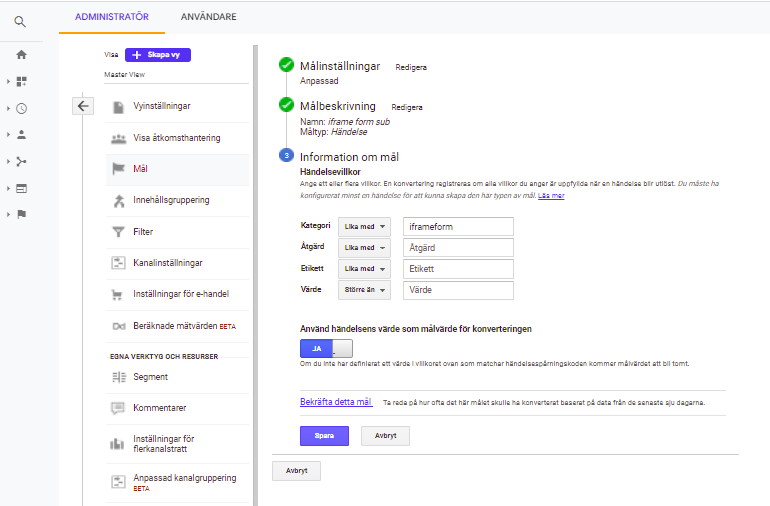This screenshot has width=770, height=506.
Task: Click the search magnifier icon
Action: pyautogui.click(x=21, y=21)
